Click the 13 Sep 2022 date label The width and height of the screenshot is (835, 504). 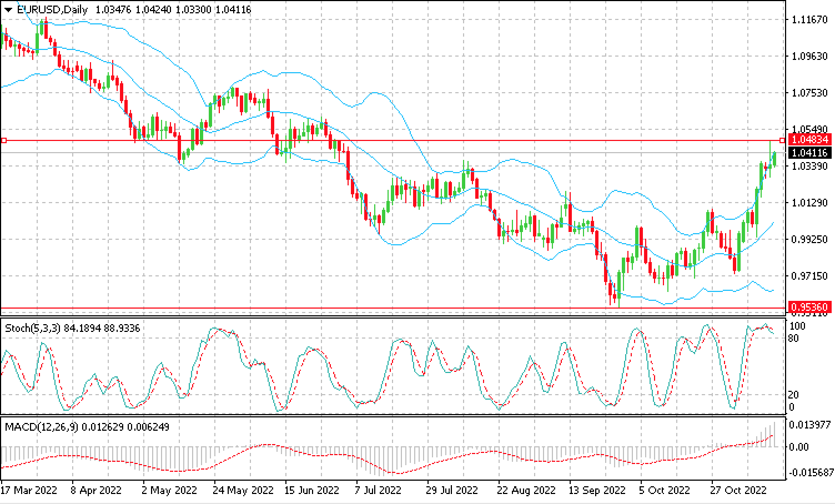pos(597,491)
